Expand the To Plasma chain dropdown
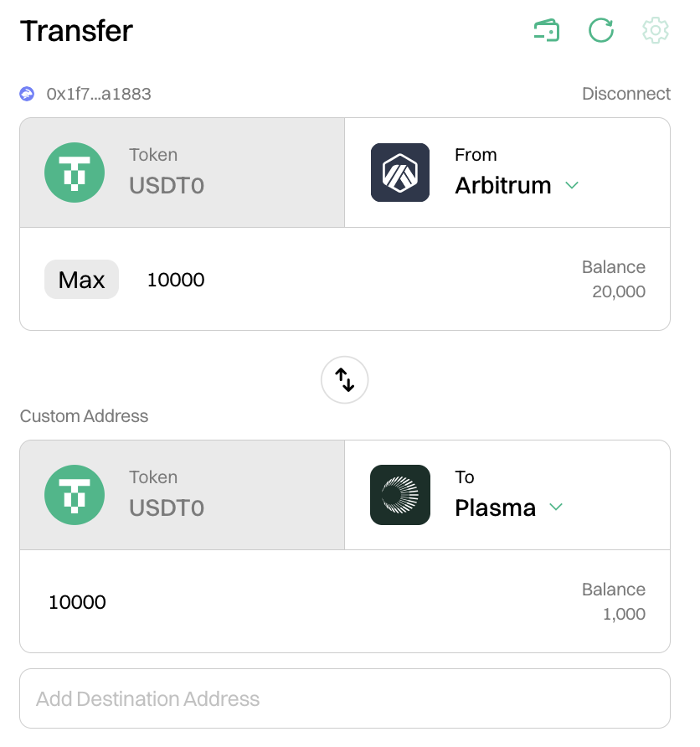Image resolution: width=700 pixels, height=747 pixels. [x=555, y=507]
